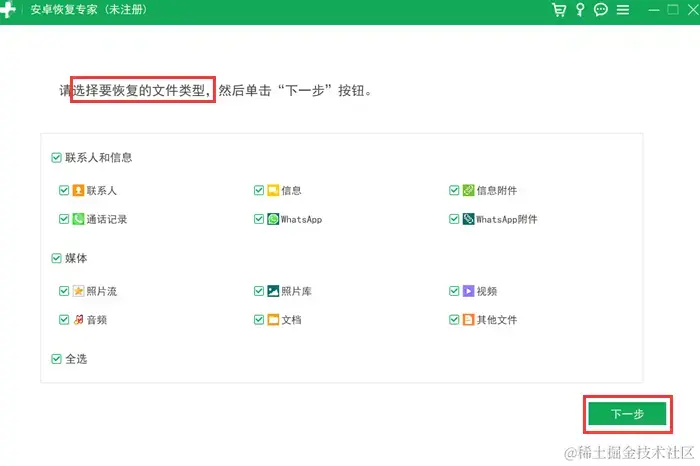Click the 音频 music note icon
This screenshot has height=466, width=700.
[78, 320]
